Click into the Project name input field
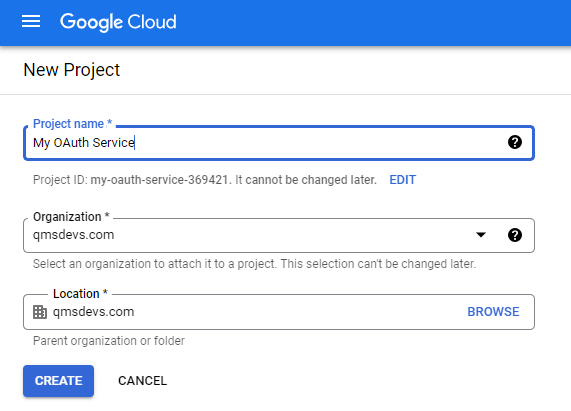Viewport: 571px width, 411px height. [x=279, y=143]
